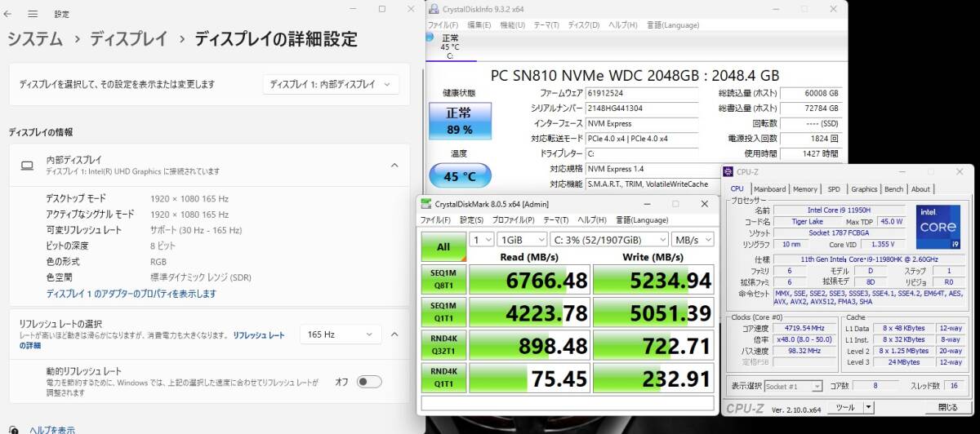Screen dimensions: 980x434
Task: Open ファイル(F) menu in CrystalDiskInfo
Action: (443, 25)
